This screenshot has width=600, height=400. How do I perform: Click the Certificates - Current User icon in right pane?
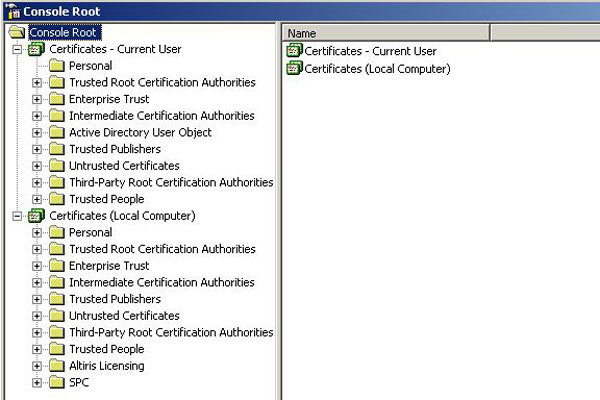[x=294, y=51]
